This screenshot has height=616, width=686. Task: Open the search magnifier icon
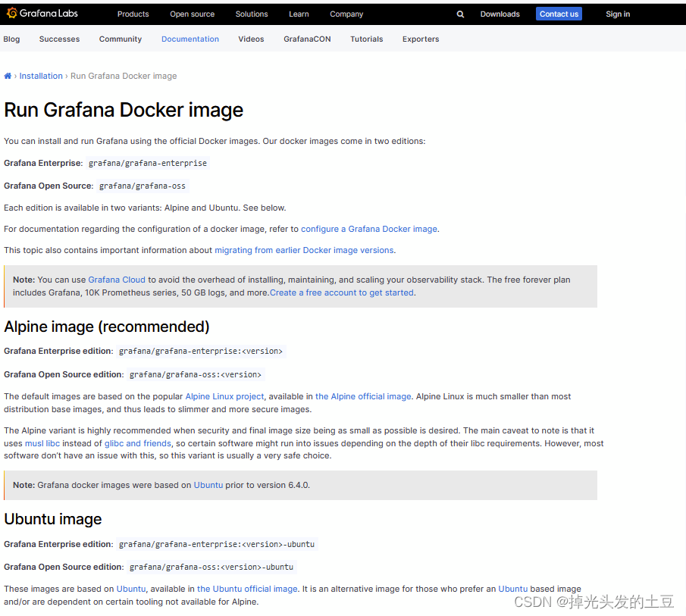[x=460, y=14]
